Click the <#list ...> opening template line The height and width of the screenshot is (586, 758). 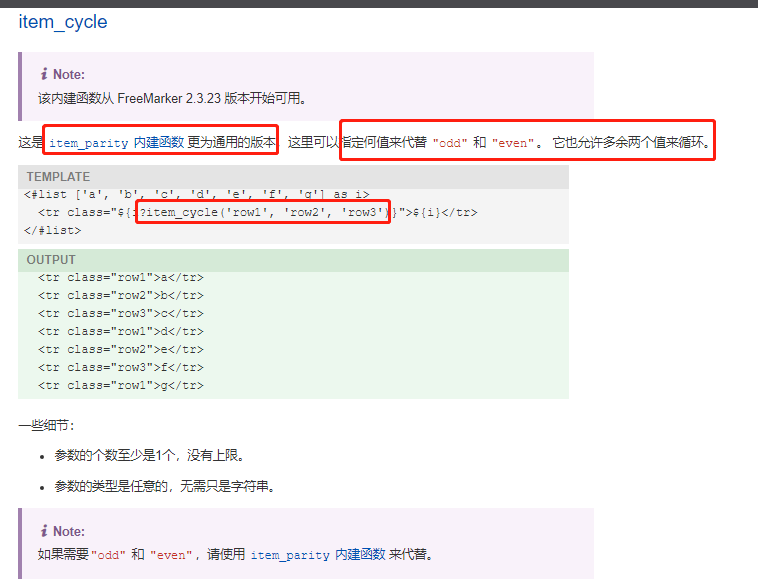(x=197, y=194)
